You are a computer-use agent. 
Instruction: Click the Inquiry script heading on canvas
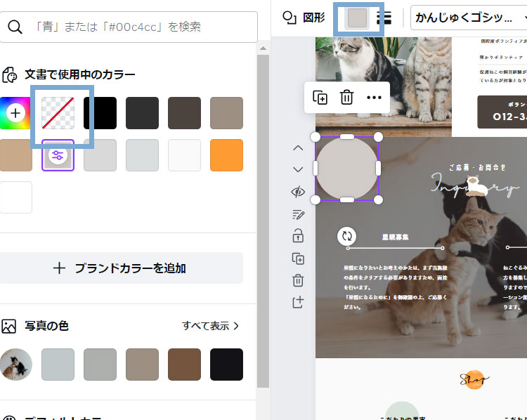tap(476, 187)
